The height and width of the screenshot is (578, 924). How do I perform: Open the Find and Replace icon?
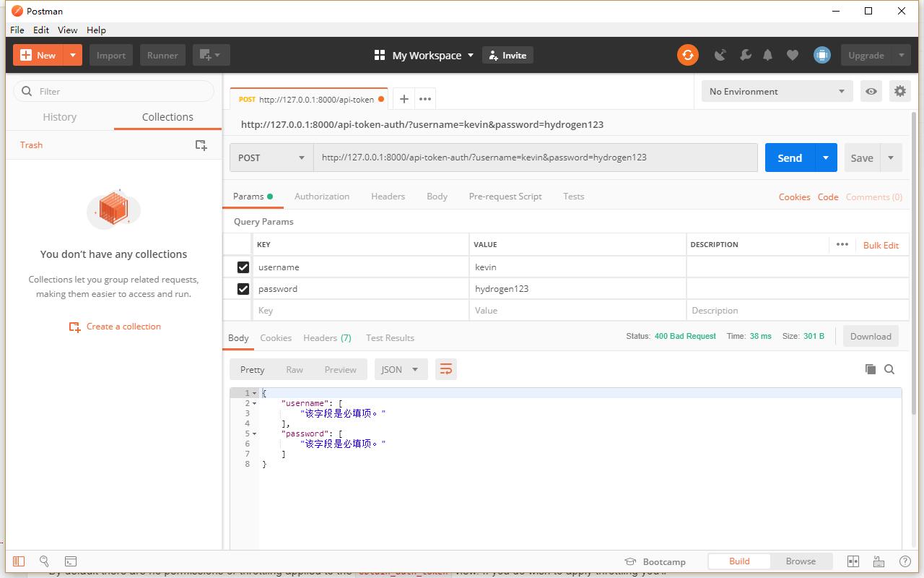click(44, 561)
